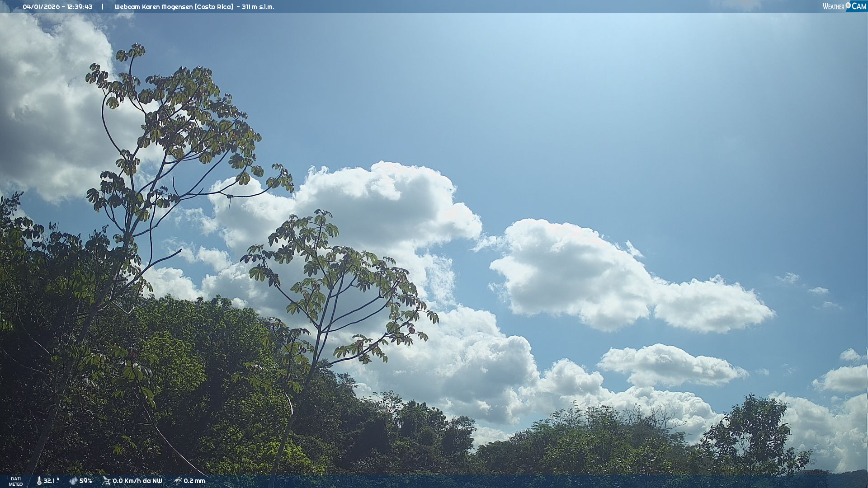
Task: Click the 12:39:43 time stamp
Action: [80, 7]
